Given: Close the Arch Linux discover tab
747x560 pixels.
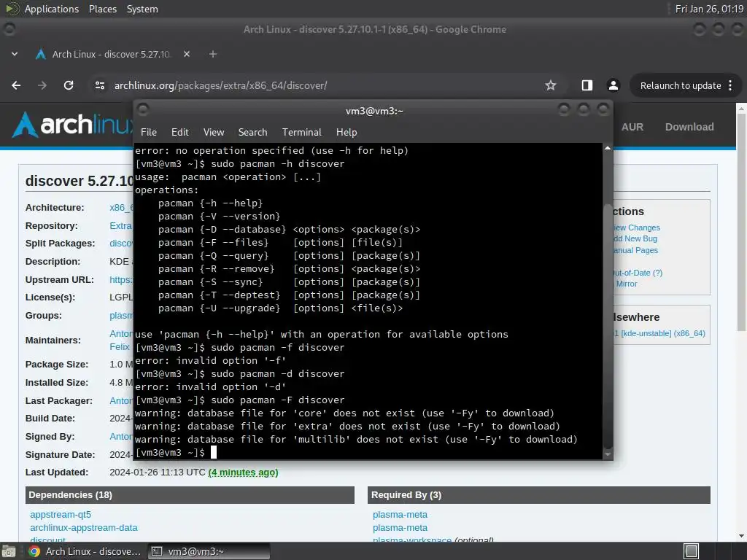Looking at the screenshot, I should (x=187, y=54).
